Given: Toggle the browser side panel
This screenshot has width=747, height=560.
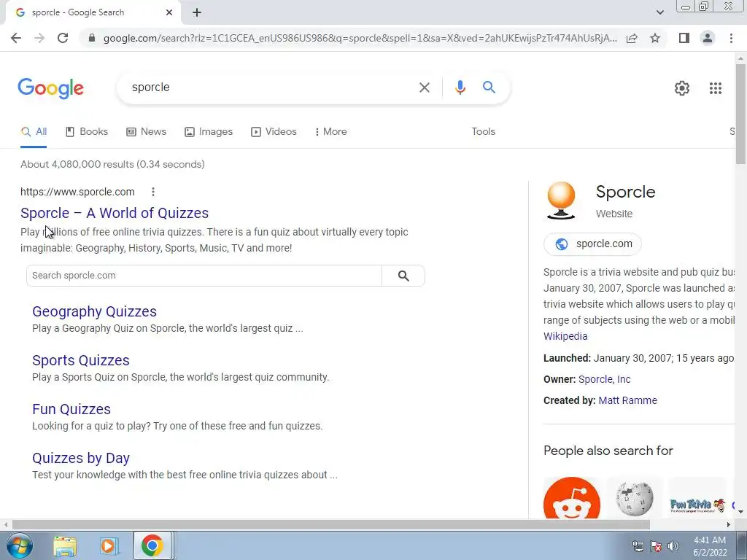Looking at the screenshot, I should [684, 38].
